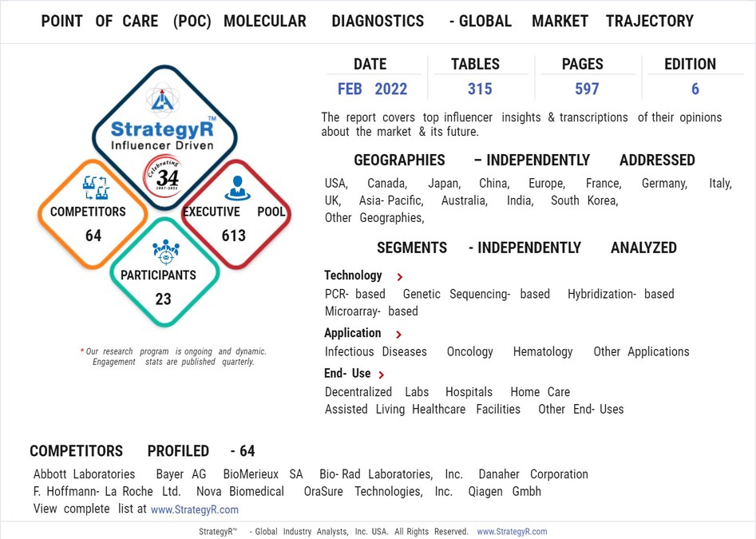The height and width of the screenshot is (539, 756).
Task: Click the Asia-Pacific geography entry
Action: (391, 200)
